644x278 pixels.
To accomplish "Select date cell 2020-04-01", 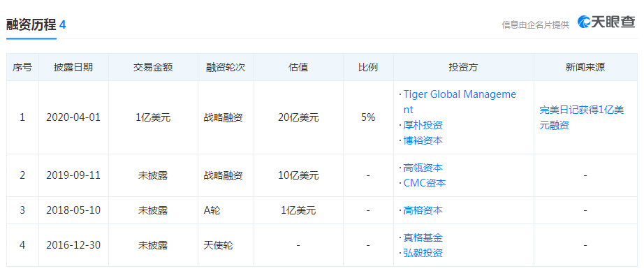I will pos(73,117).
